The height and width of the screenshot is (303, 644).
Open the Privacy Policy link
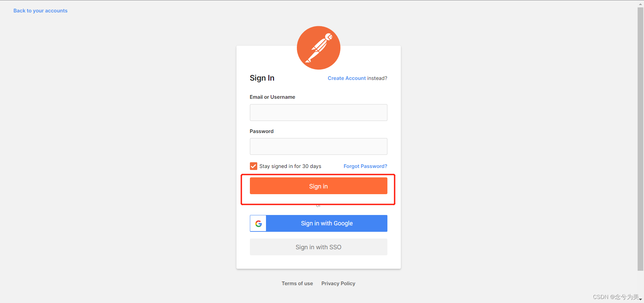click(338, 284)
